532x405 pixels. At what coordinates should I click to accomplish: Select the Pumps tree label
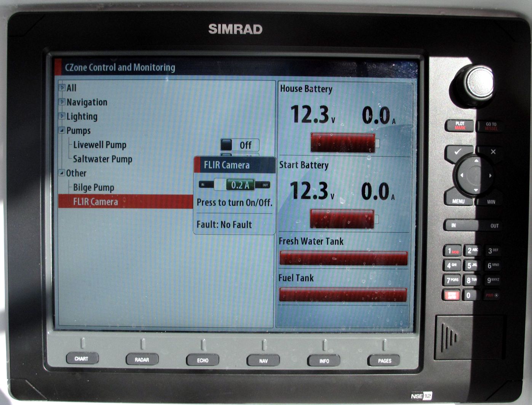click(x=78, y=131)
